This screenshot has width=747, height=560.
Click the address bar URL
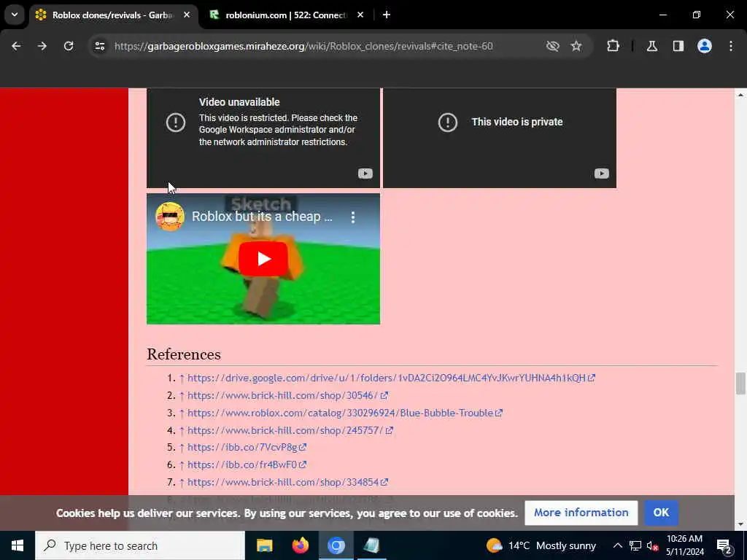pos(303,46)
